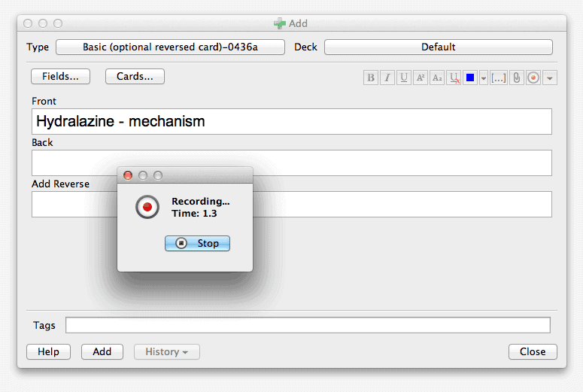The height and width of the screenshot is (392, 583).
Task: Open the Deck selector showing Default
Action: point(439,47)
